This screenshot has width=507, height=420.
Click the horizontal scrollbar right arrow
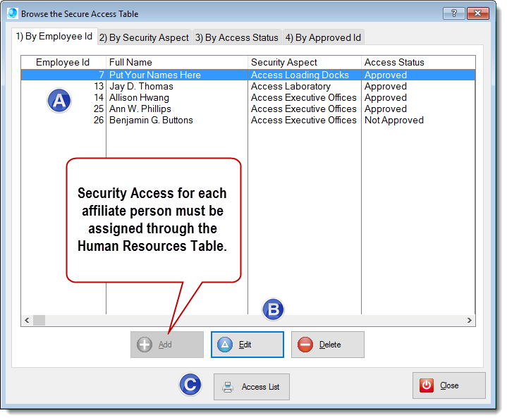[470, 320]
